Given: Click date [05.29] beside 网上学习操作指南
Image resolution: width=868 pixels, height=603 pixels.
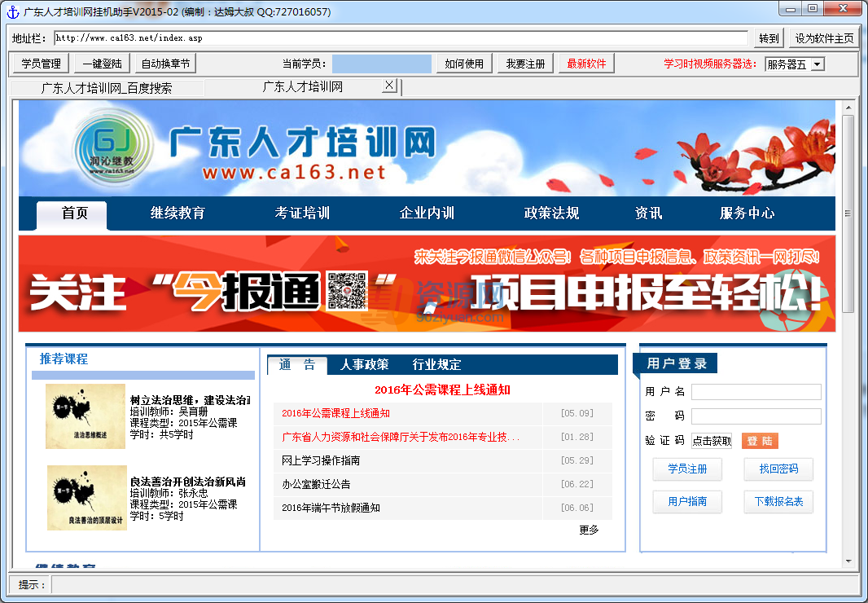Looking at the screenshot, I should pos(576,460).
